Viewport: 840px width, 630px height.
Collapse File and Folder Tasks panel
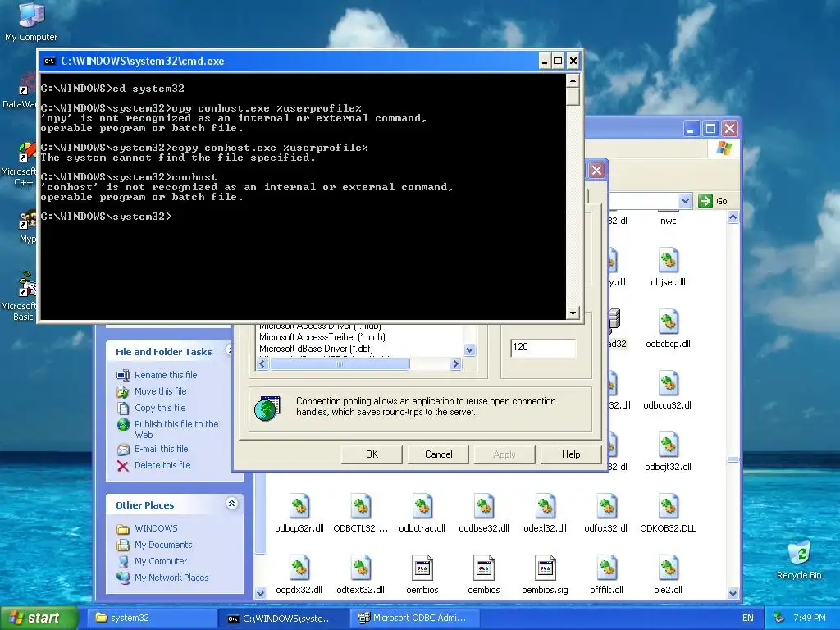230,350
